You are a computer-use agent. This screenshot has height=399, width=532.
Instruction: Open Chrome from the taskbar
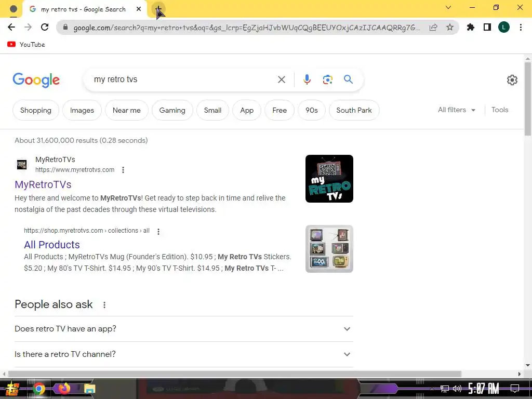pyautogui.click(x=38, y=389)
